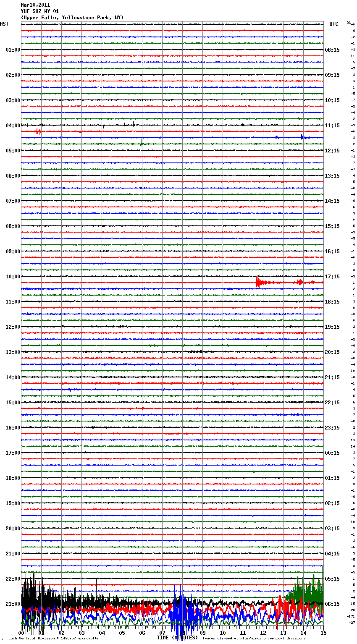Click "Traces clipped at plus/minus 5 vertical divisions" note

point(254,638)
